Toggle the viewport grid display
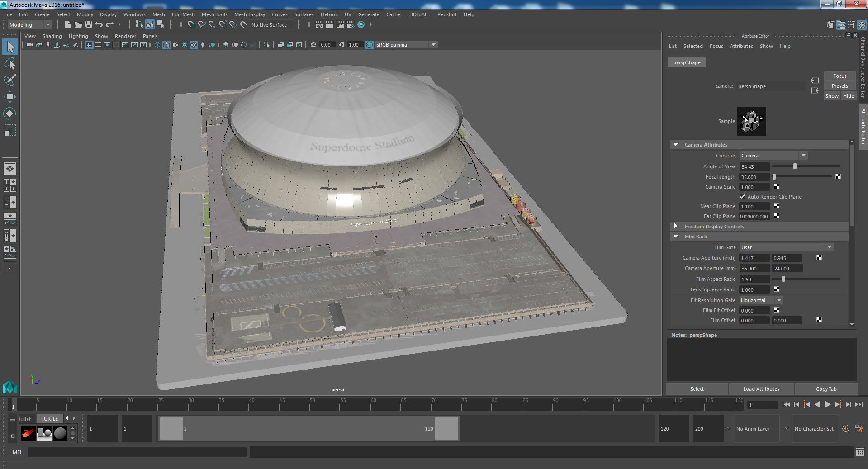Screen dimensions: 868x469 click(89, 45)
